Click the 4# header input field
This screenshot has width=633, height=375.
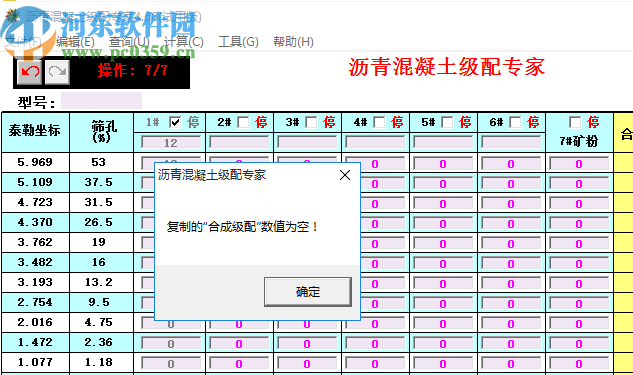375,143
